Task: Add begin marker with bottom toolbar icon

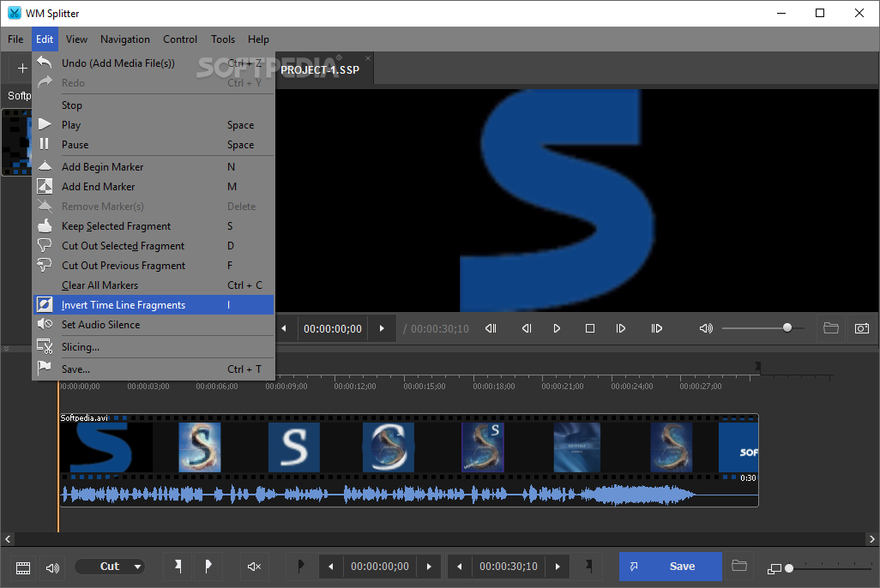Action: (x=178, y=567)
